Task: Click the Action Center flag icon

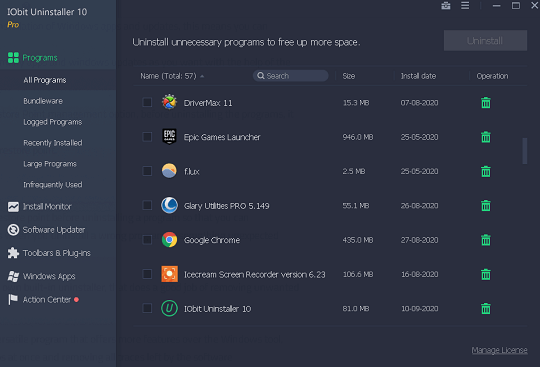Action: [13, 300]
